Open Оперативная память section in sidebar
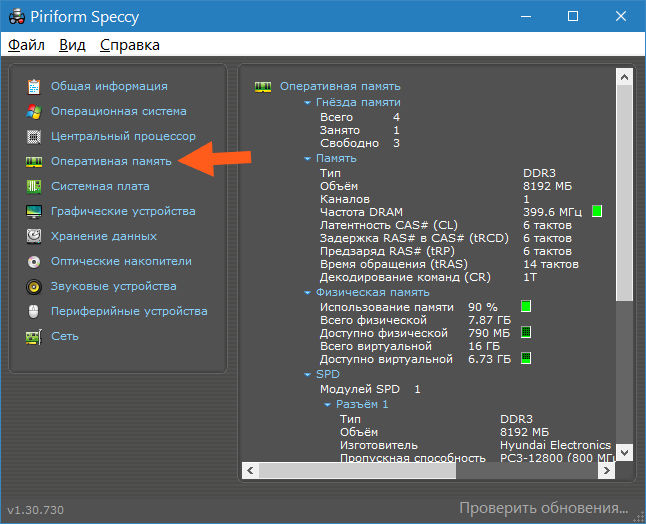This screenshot has height=524, width=646. point(111,161)
